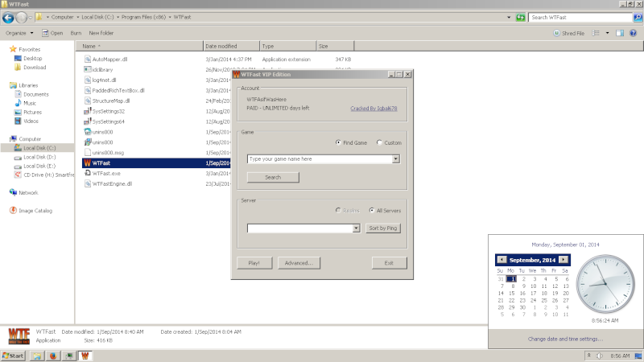This screenshot has width=644, height=362.
Task: Select the SysSettings64 file
Action: tap(108, 121)
